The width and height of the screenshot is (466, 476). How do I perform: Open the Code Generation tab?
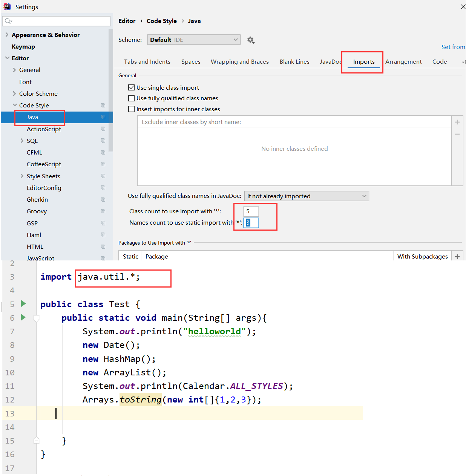440,62
